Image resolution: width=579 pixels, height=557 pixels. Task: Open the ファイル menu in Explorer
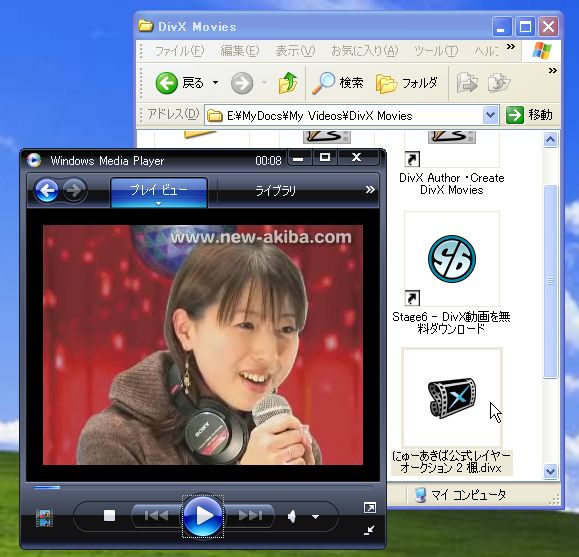179,51
